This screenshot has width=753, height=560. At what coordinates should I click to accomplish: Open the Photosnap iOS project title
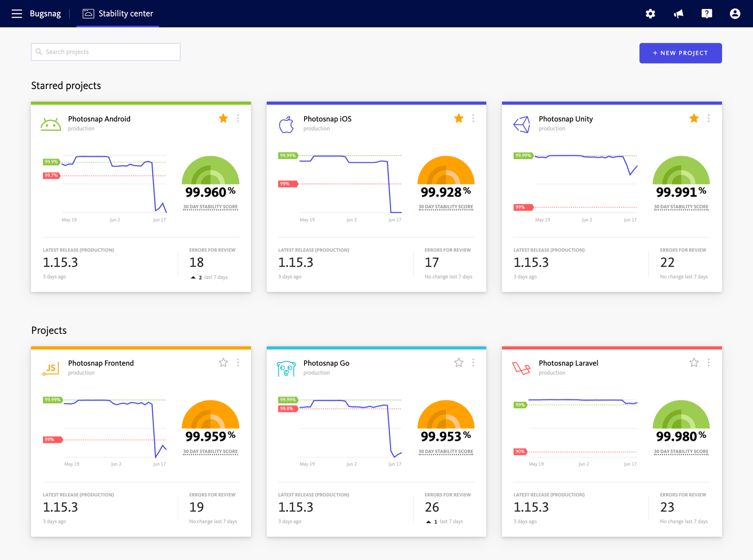[327, 119]
